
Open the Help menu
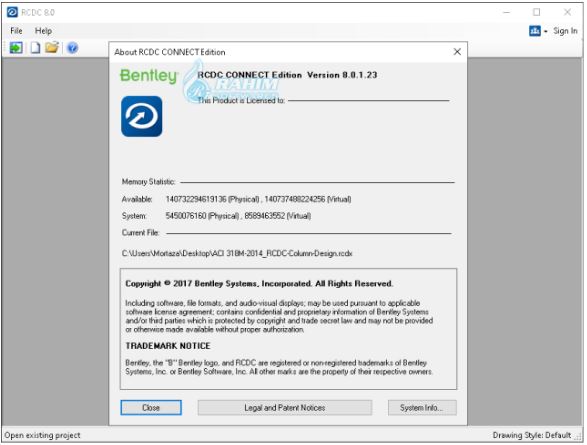coord(43,31)
